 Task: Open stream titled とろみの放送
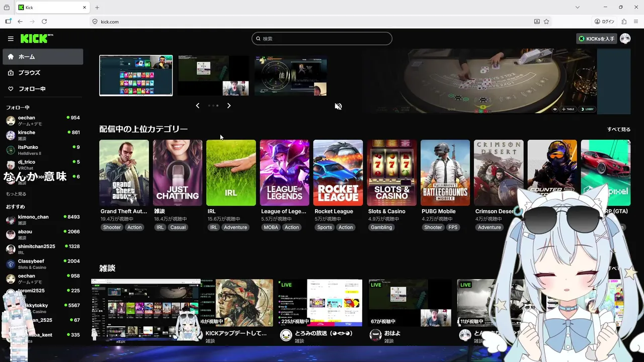pyautogui.click(x=324, y=333)
